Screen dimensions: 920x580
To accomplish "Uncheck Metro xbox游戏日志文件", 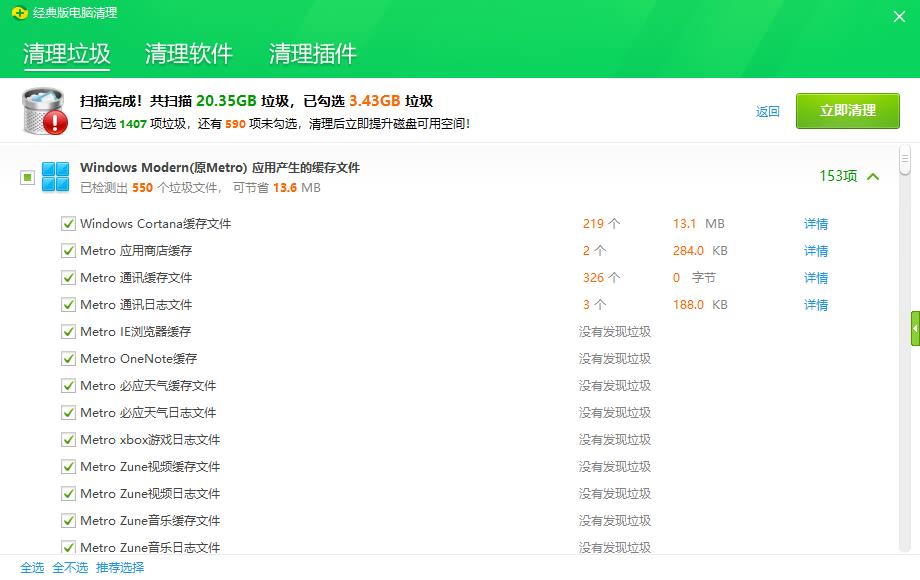I will pos(69,439).
